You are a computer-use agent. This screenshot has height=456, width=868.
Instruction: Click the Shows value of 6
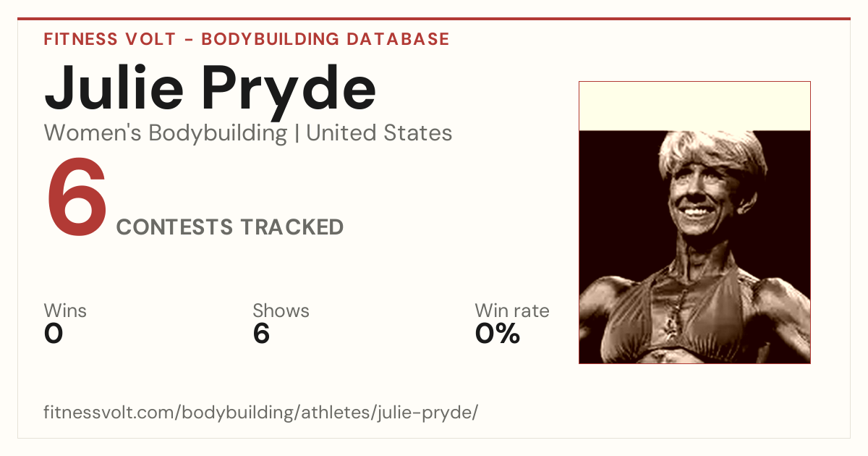pos(261,334)
